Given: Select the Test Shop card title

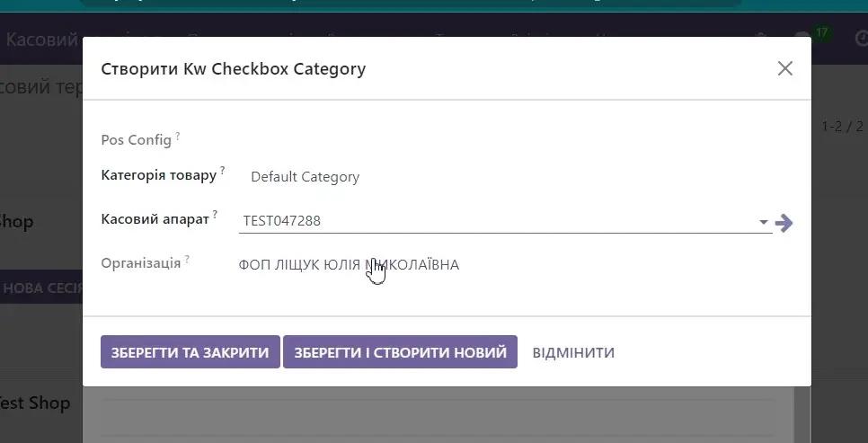Looking at the screenshot, I should pyautogui.click(x=34, y=403).
